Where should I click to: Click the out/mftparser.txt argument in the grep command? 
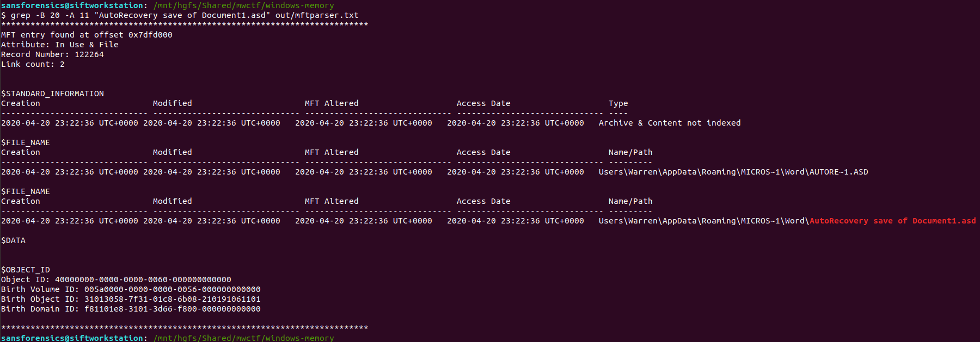pyautogui.click(x=317, y=15)
